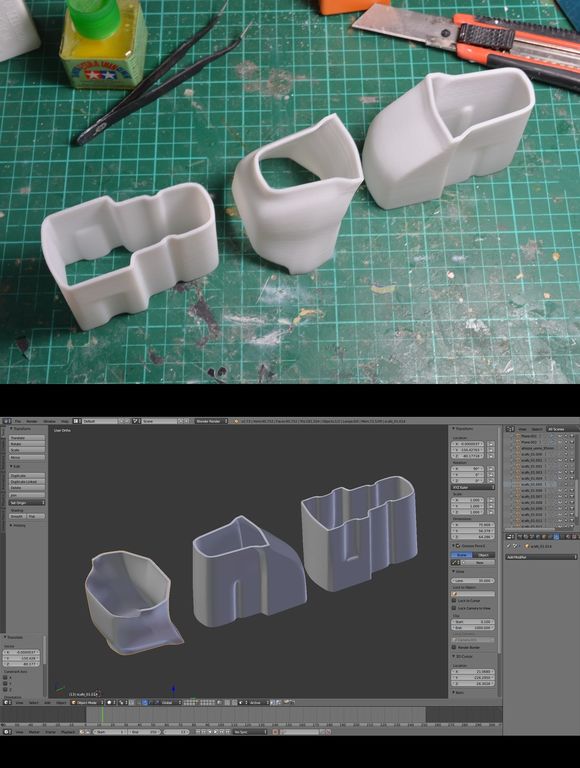Open the Window menu
The width and height of the screenshot is (580, 768).
[49, 421]
